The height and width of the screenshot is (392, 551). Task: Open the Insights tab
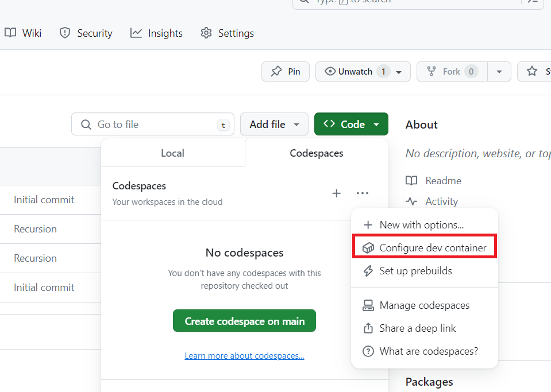pos(156,33)
